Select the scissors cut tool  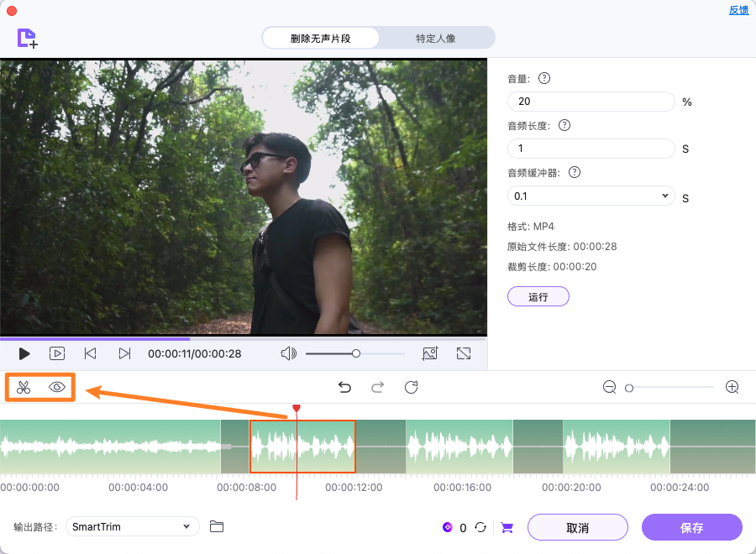[x=24, y=387]
